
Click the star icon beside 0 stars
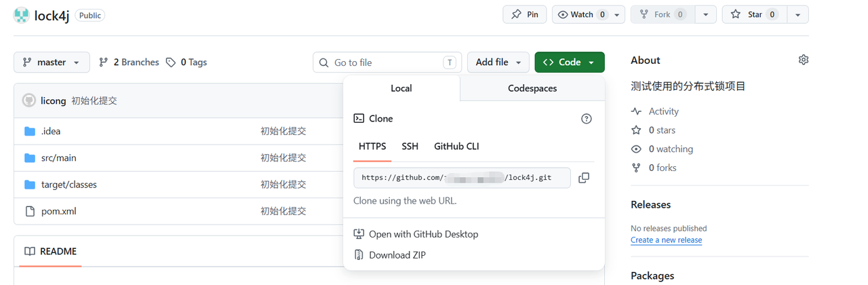pyautogui.click(x=636, y=130)
